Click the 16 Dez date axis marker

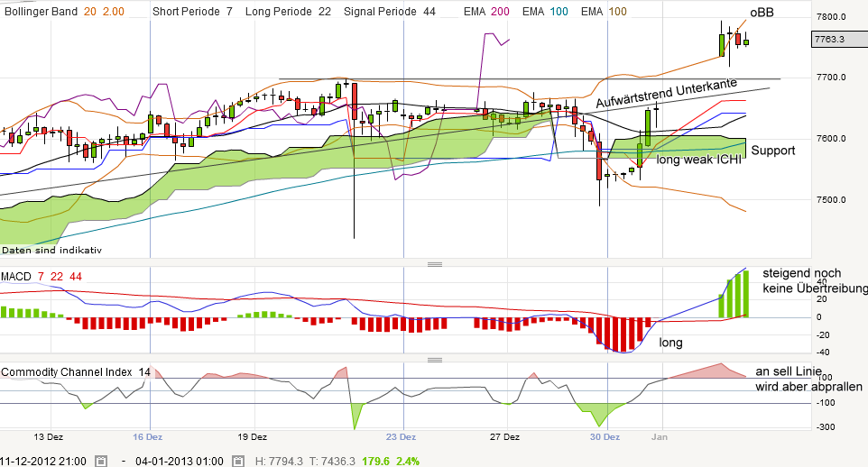pos(148,436)
